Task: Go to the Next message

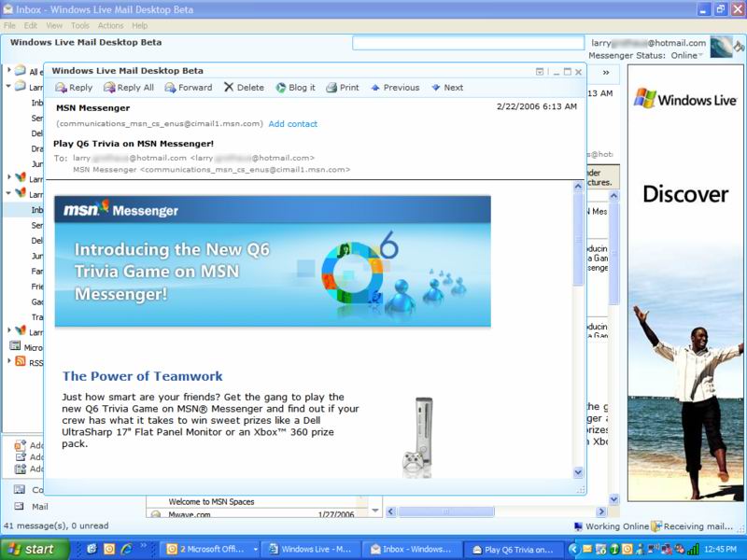Action: point(447,88)
